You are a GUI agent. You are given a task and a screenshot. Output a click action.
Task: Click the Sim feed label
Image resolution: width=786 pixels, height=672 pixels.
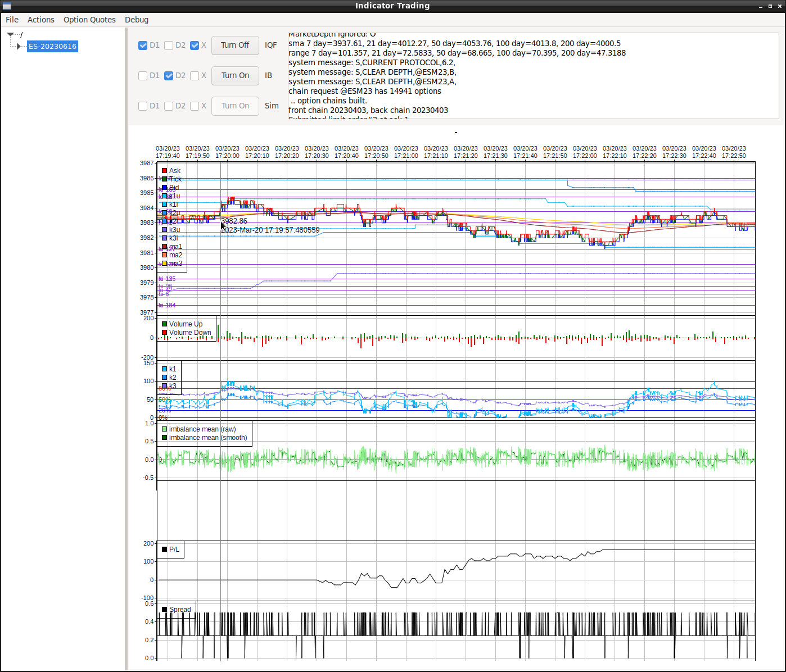272,106
